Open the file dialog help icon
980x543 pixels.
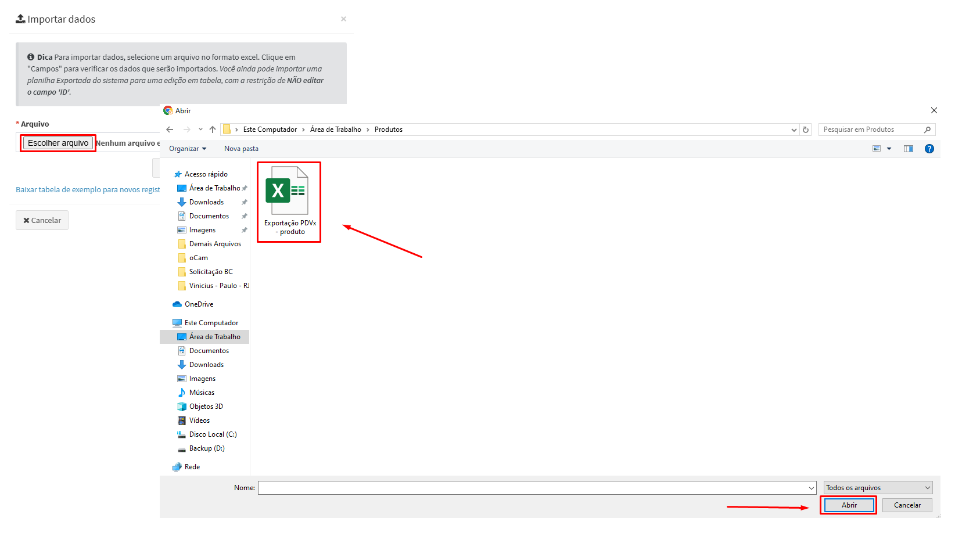click(x=929, y=149)
